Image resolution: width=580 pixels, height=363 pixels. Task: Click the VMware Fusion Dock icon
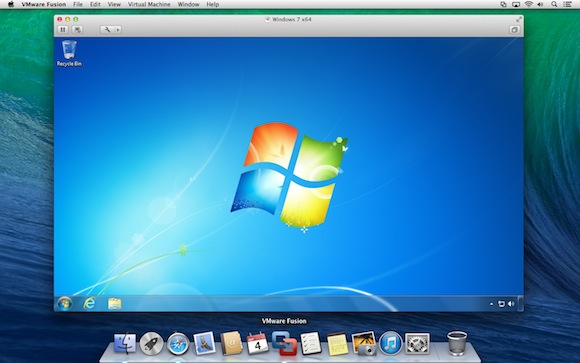tap(284, 343)
